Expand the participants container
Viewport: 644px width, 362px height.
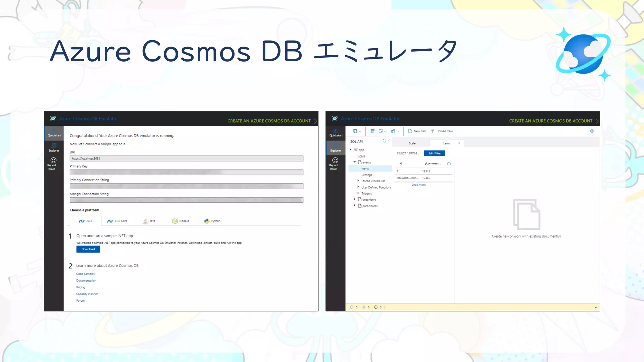[x=354, y=206]
